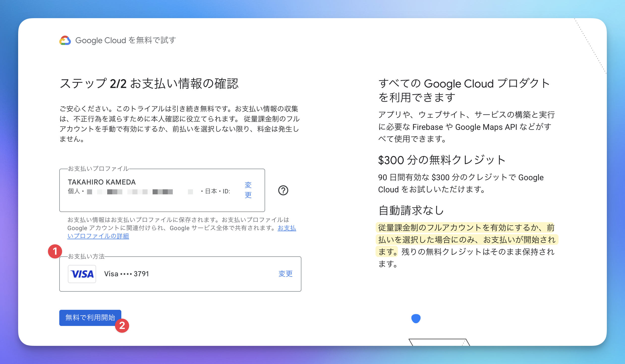This screenshot has width=625, height=364.
Task: Click the ステップ 2/2 お支払い情報の確認 heading
Action: (149, 83)
